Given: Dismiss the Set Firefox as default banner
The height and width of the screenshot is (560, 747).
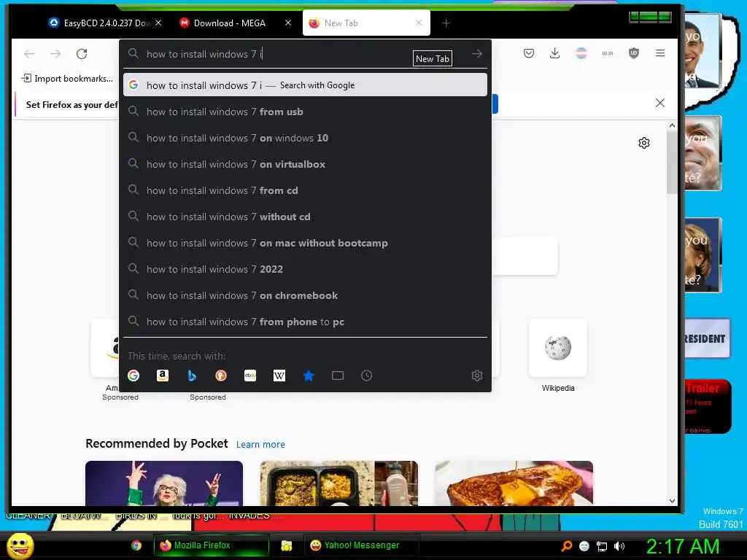Looking at the screenshot, I should point(659,103).
